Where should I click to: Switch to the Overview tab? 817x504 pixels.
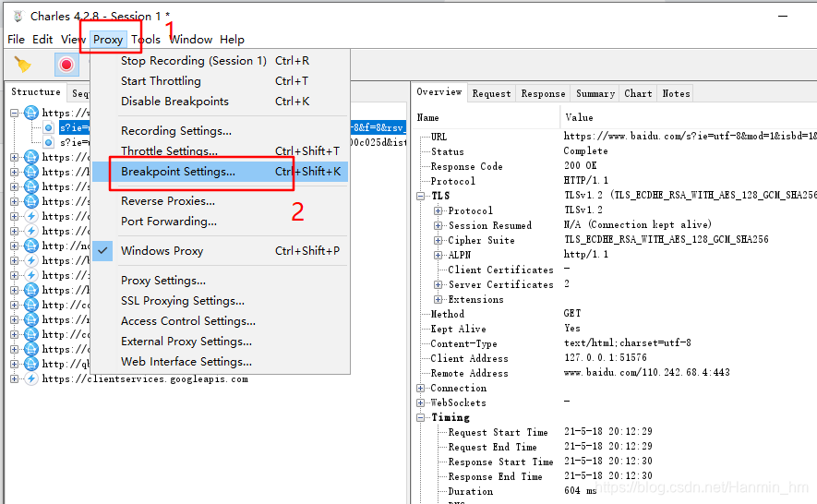point(439,92)
